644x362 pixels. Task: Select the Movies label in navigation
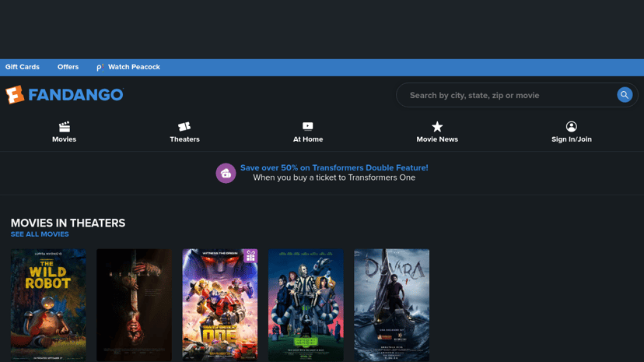64,139
